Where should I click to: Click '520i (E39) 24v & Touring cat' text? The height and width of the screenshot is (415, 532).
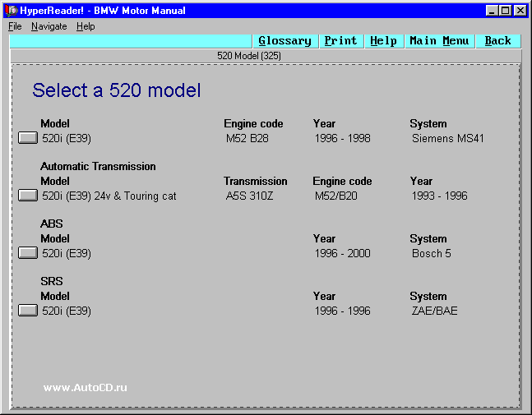109,196
